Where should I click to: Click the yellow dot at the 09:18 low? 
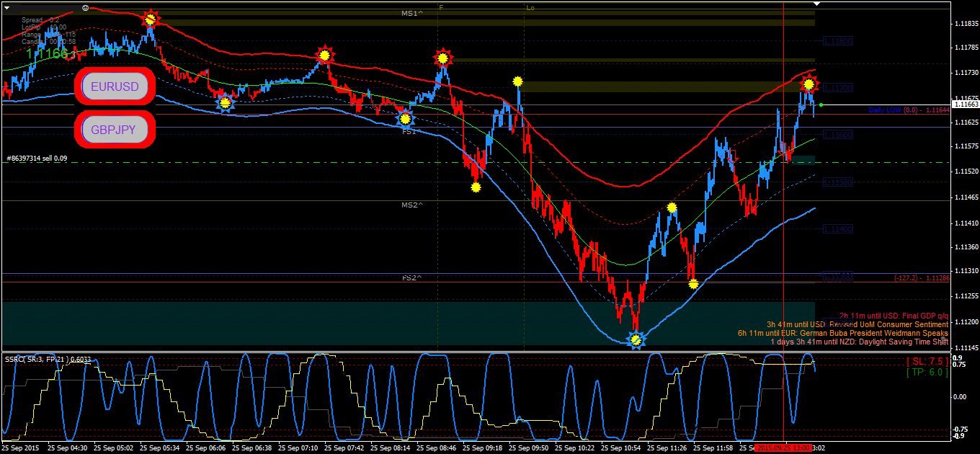[476, 187]
